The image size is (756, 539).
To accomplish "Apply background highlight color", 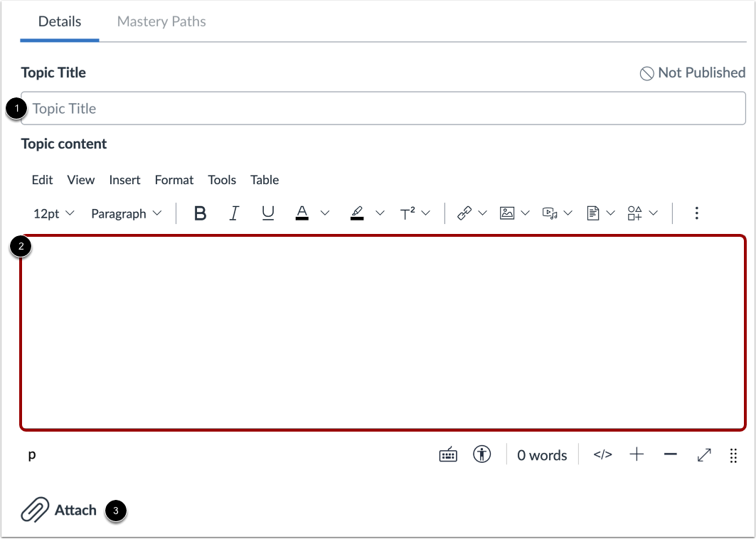I will click(x=357, y=213).
